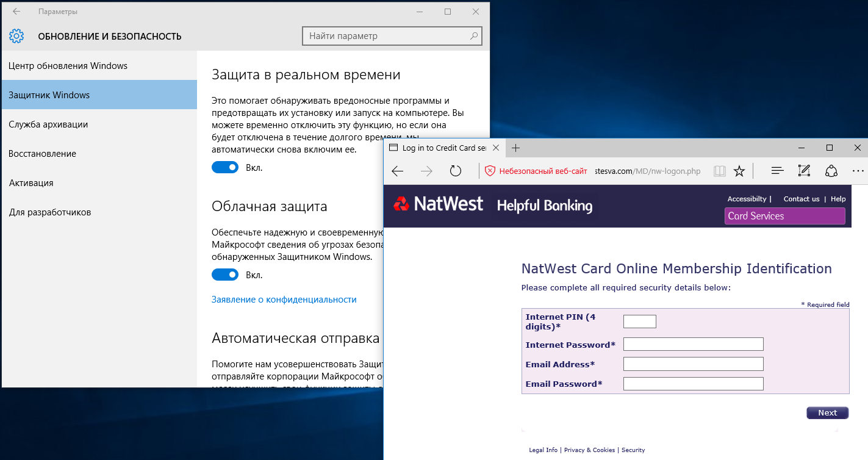Viewport: 868px width, 460px height.
Task: Click the Email Address input field
Action: 694,364
